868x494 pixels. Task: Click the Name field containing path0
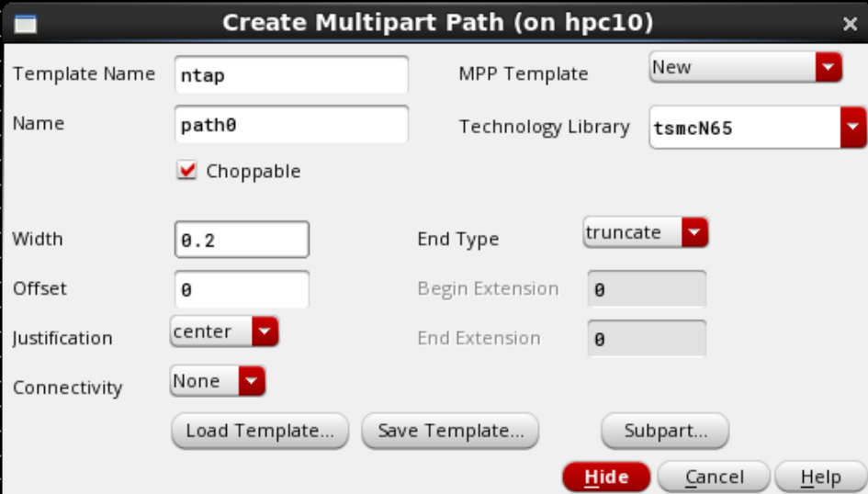pyautogui.click(x=291, y=125)
